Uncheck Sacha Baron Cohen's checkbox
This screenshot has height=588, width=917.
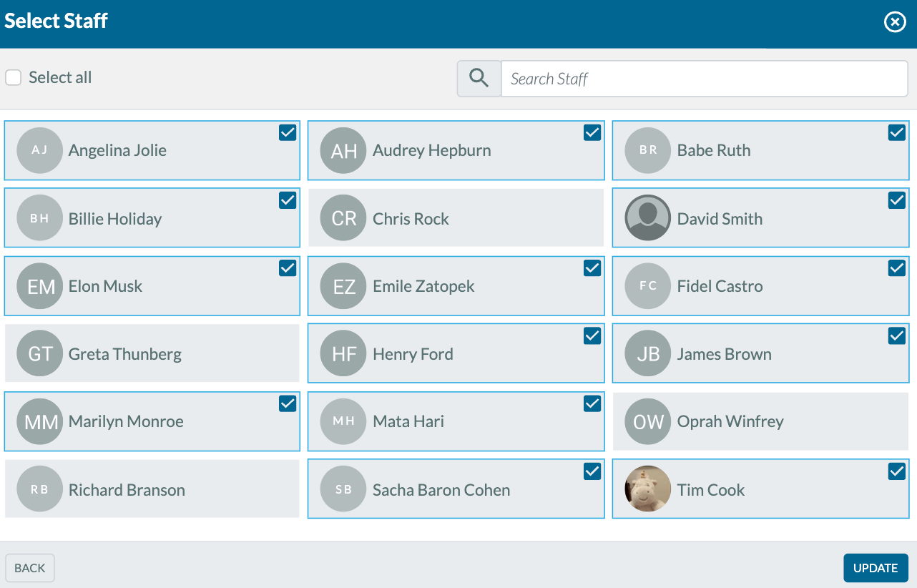click(592, 471)
